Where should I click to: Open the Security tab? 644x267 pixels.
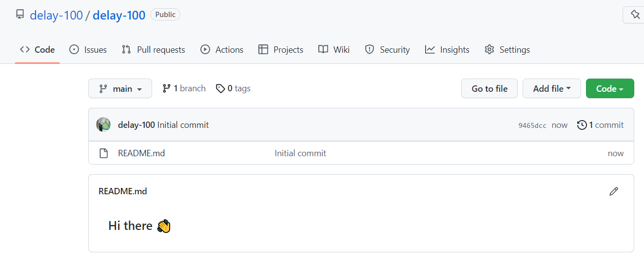tap(388, 49)
